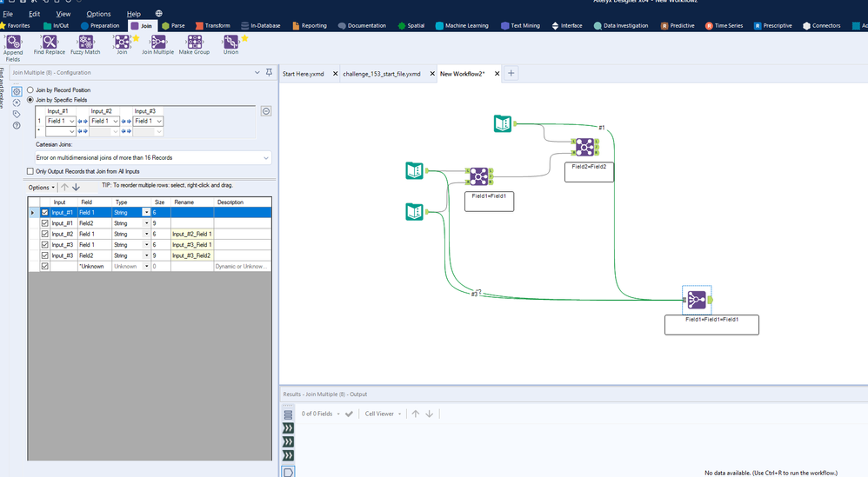Select the Find Replace tool
This screenshot has height=477, width=868.
pyautogui.click(x=50, y=45)
